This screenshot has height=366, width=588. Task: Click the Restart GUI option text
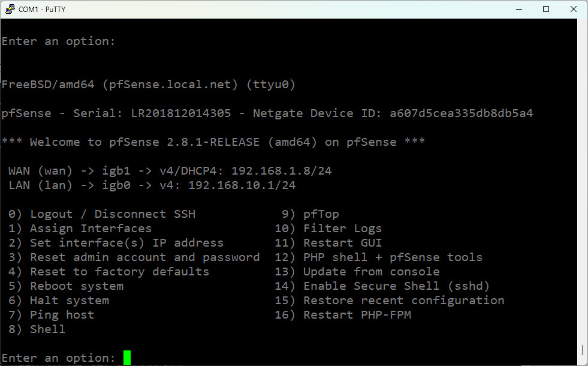point(342,243)
